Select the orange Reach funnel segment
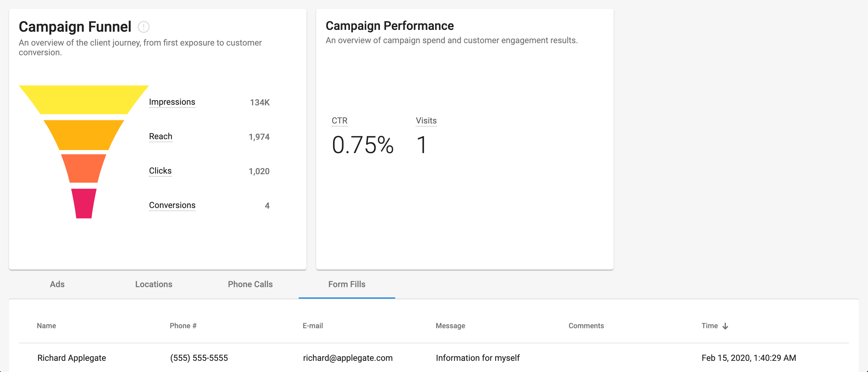The height and width of the screenshot is (372, 868). [84, 135]
